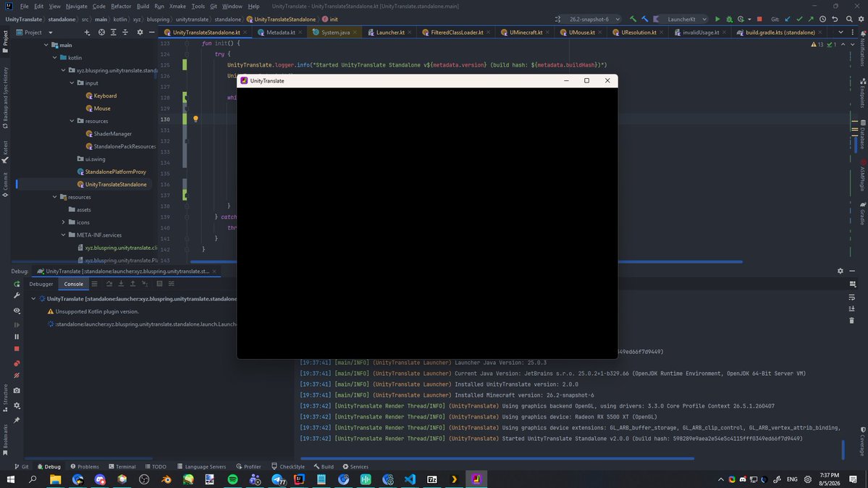Collapse the main folder in project tree

pos(46,45)
